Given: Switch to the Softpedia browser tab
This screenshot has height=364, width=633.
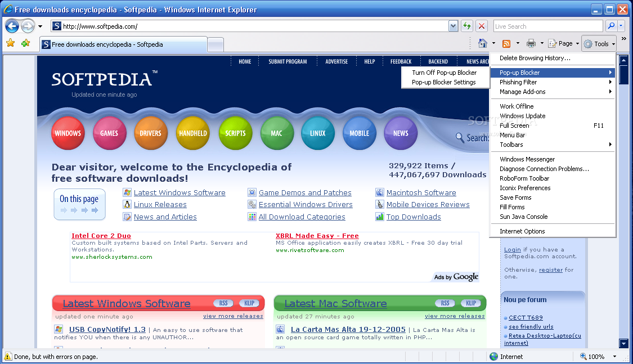Looking at the screenshot, I should point(124,44).
